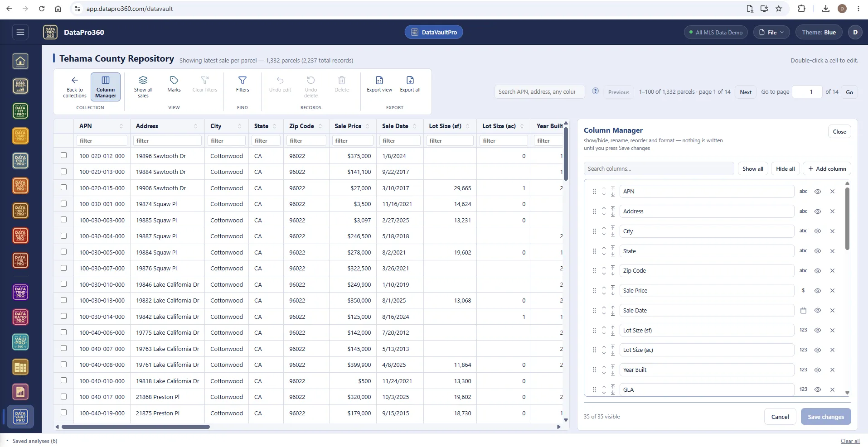Open Data Ratio Pro in sidebar
This screenshot has height=447, width=868.
pos(20,317)
